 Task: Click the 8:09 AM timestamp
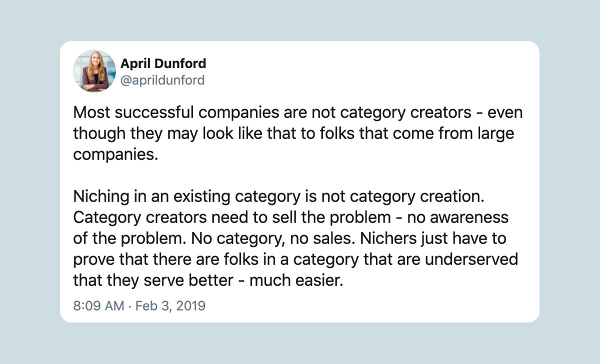[x=98, y=305]
